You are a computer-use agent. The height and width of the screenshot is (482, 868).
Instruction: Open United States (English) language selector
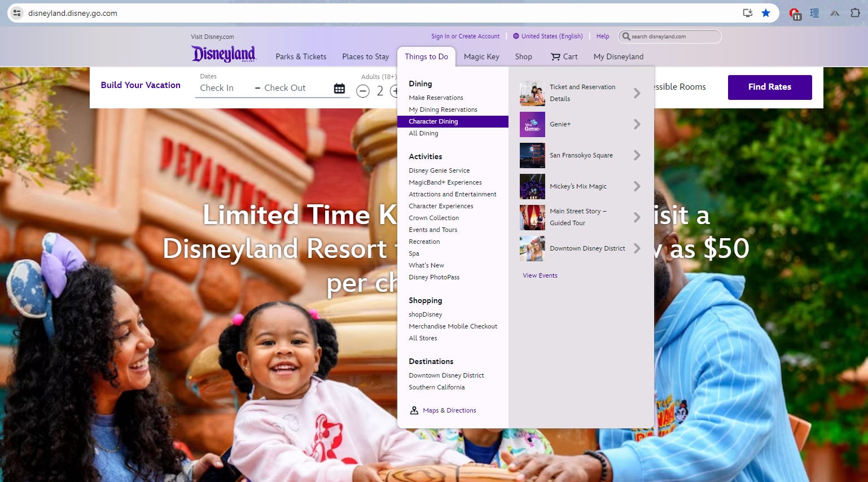point(552,36)
